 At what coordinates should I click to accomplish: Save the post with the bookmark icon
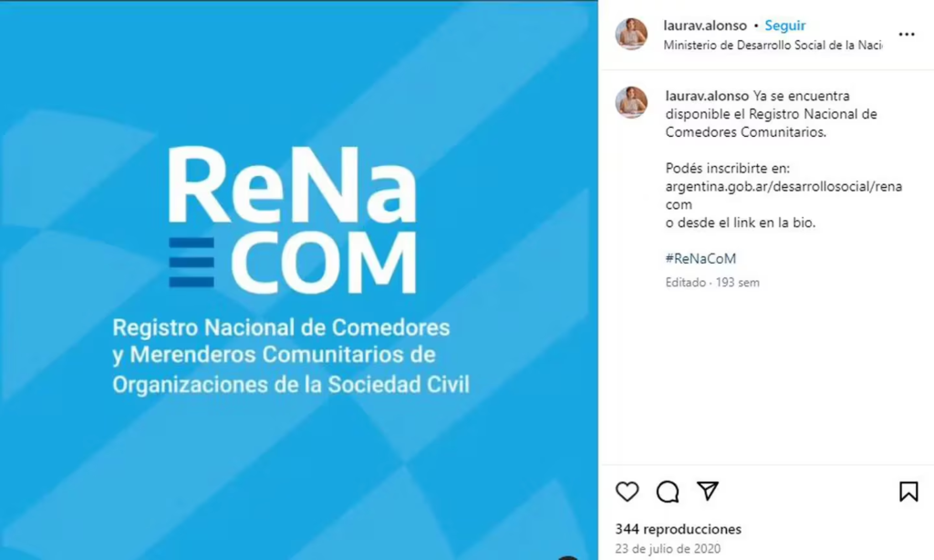click(x=908, y=492)
